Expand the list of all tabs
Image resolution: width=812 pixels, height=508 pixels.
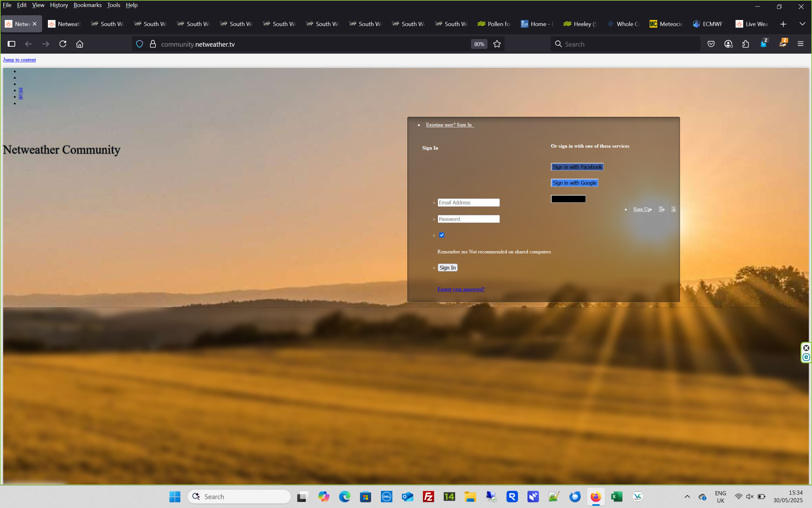pyautogui.click(x=802, y=24)
